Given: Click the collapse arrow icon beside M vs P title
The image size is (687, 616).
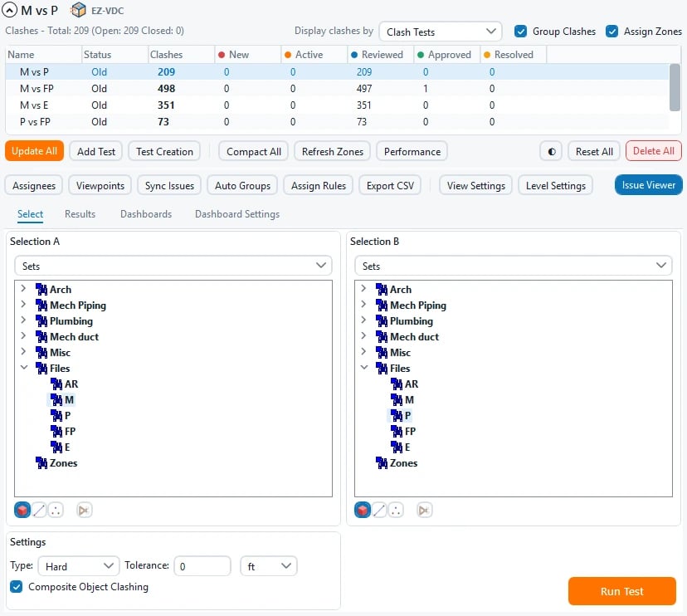Looking at the screenshot, I should pos(10,10).
